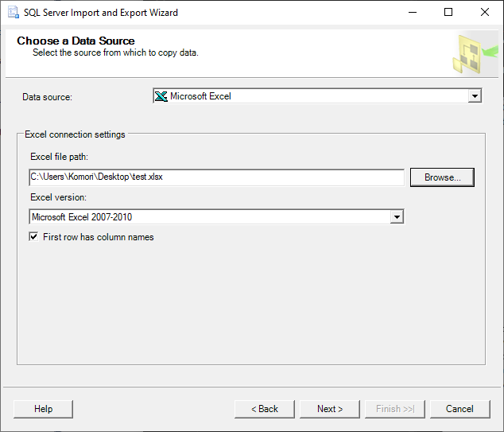Viewport: 504px width, 432px height.
Task: Open the Excel version dropdown arrow
Action: click(397, 216)
